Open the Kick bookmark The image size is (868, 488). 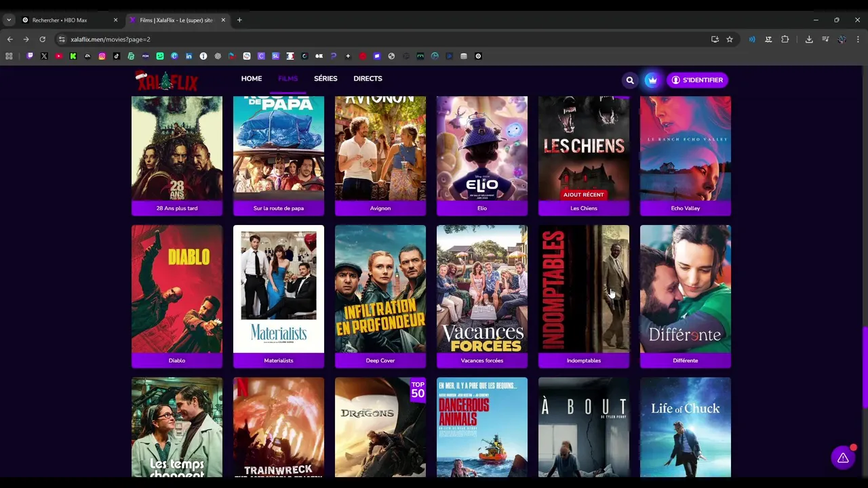pos(73,56)
